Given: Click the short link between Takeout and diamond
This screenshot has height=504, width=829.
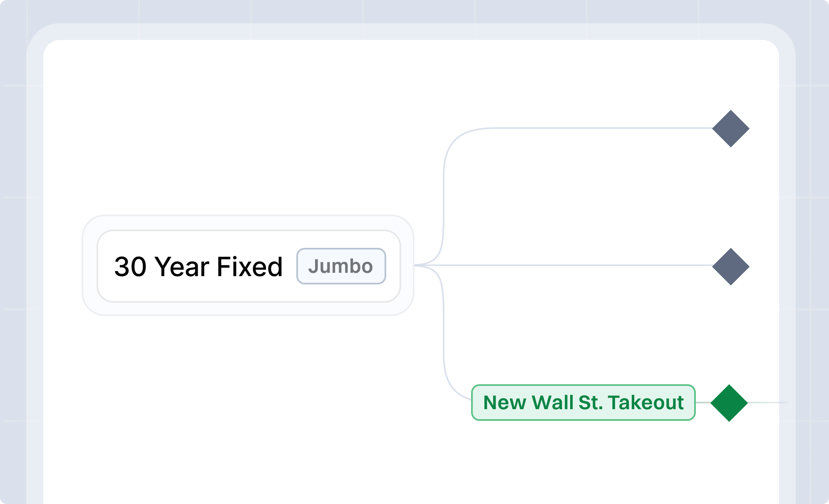Looking at the screenshot, I should pos(703,403).
